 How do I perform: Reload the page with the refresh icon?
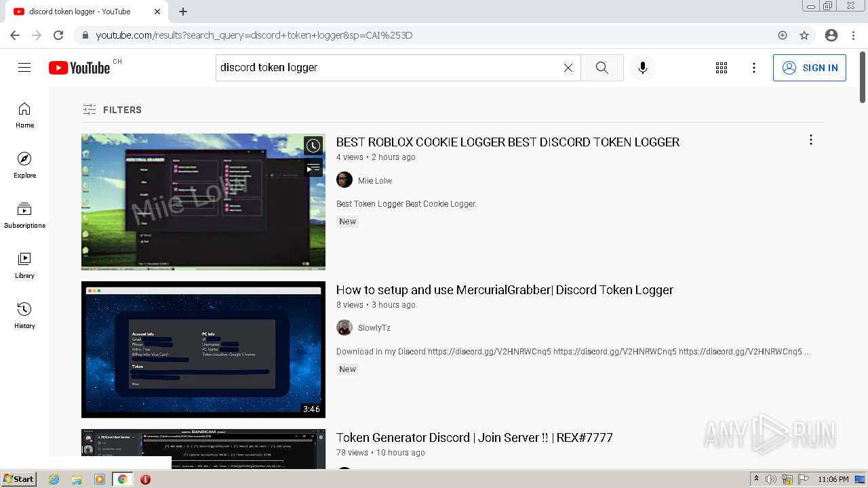point(58,35)
